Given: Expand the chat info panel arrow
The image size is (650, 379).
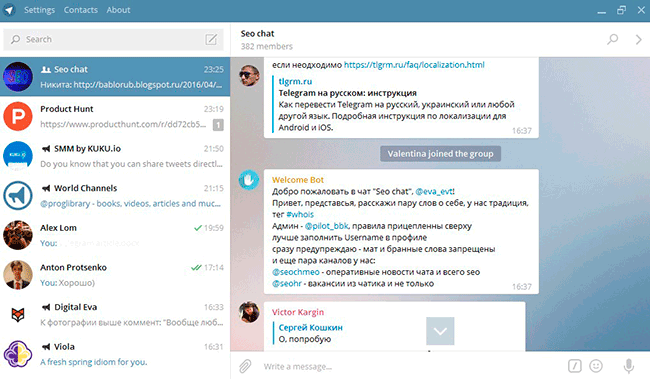Looking at the screenshot, I should point(638,39).
